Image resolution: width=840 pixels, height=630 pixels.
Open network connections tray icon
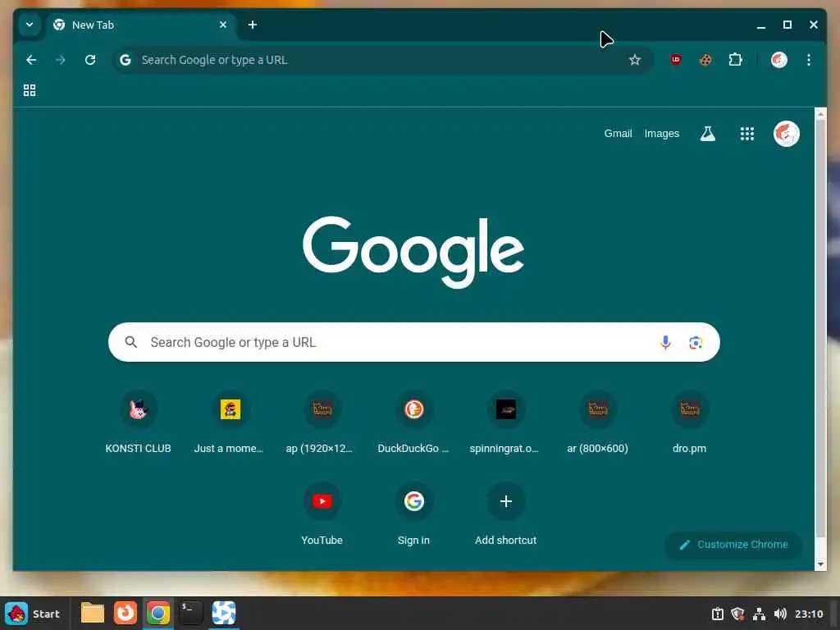[759, 614]
